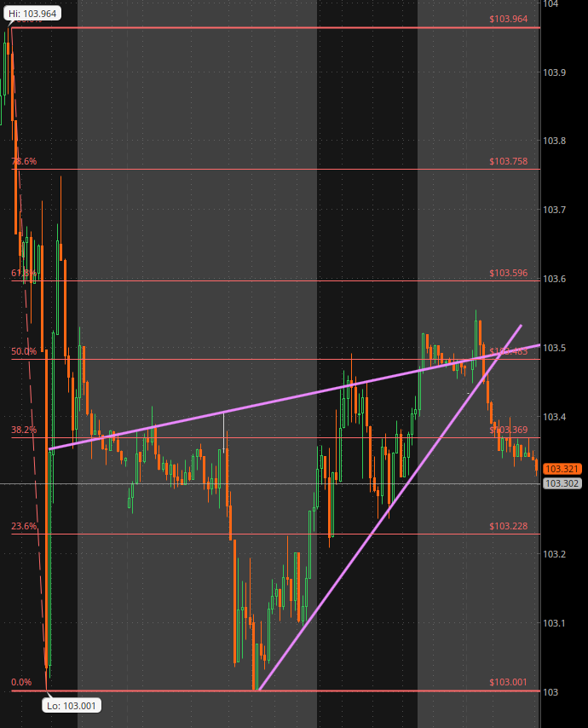Select the $103.964 Fibonacci level label
The width and height of the screenshot is (588, 728).
pos(508,19)
